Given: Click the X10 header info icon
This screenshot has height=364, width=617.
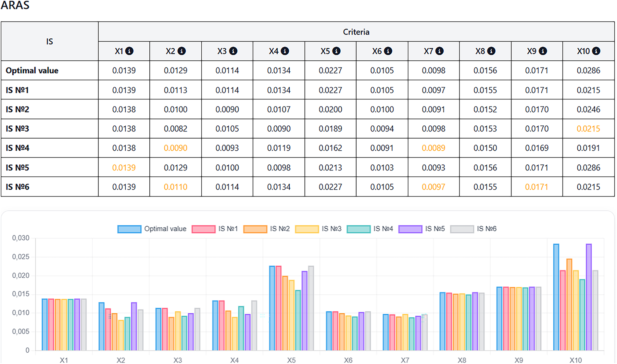Looking at the screenshot, I should (x=596, y=51).
